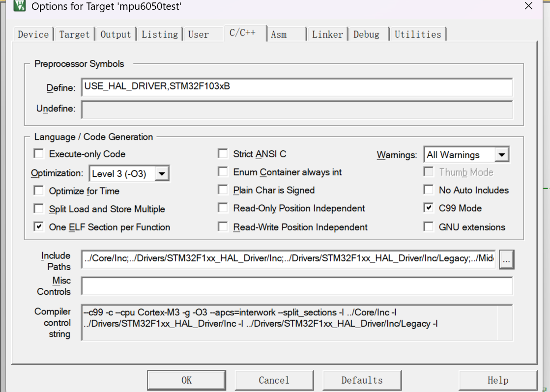This screenshot has height=392, width=550.
Task: Open the Target tab
Action: pyautogui.click(x=74, y=34)
